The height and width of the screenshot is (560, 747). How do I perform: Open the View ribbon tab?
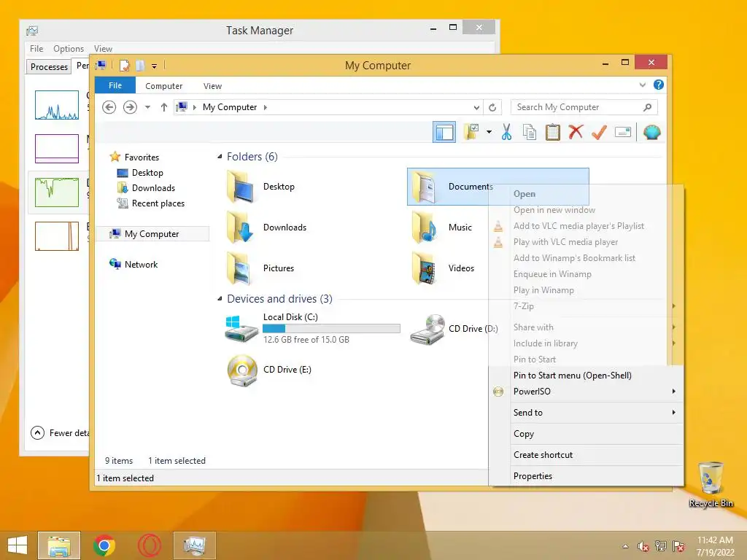coord(212,86)
